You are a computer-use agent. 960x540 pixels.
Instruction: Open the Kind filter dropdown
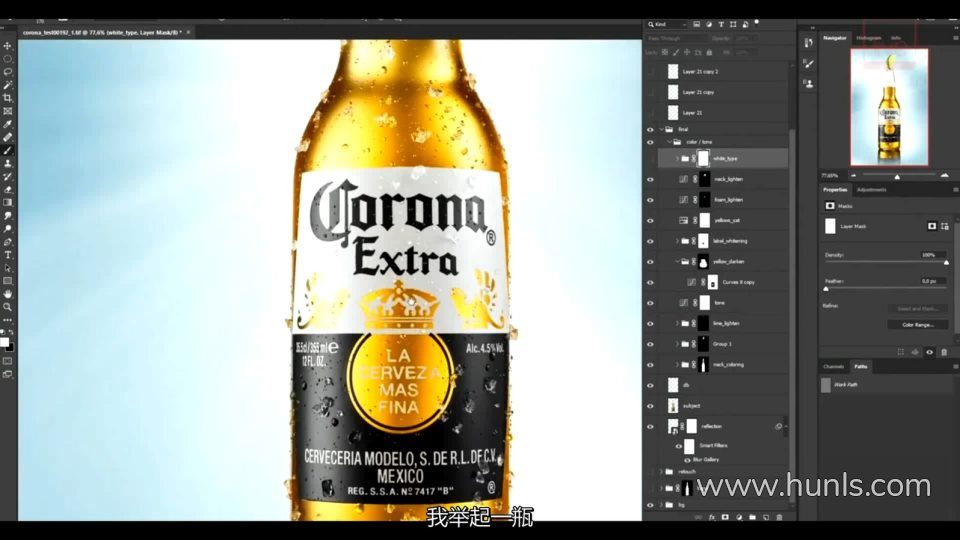(x=667, y=24)
